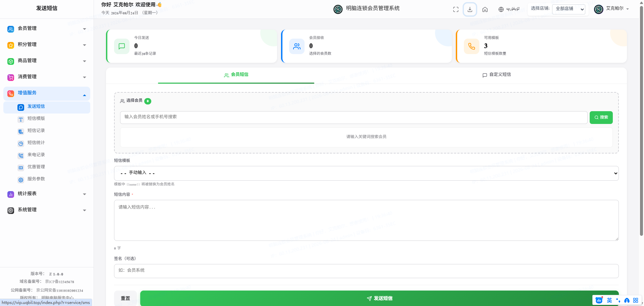644x306 pixels.
Task: Open 短信模版 in sidebar
Action: [x=36, y=119]
